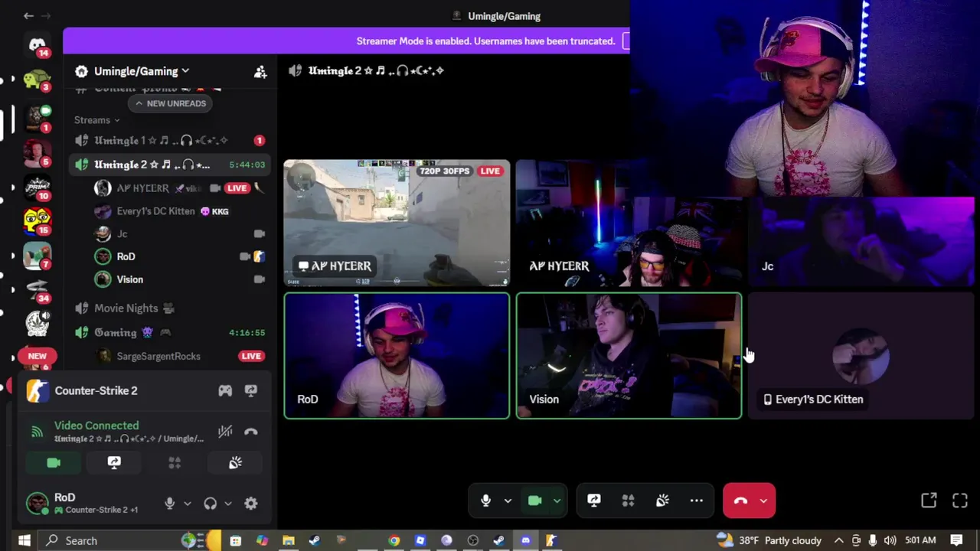Expand disconnect options arrow on red button
Viewport: 980px width, 551px height.
tap(763, 500)
